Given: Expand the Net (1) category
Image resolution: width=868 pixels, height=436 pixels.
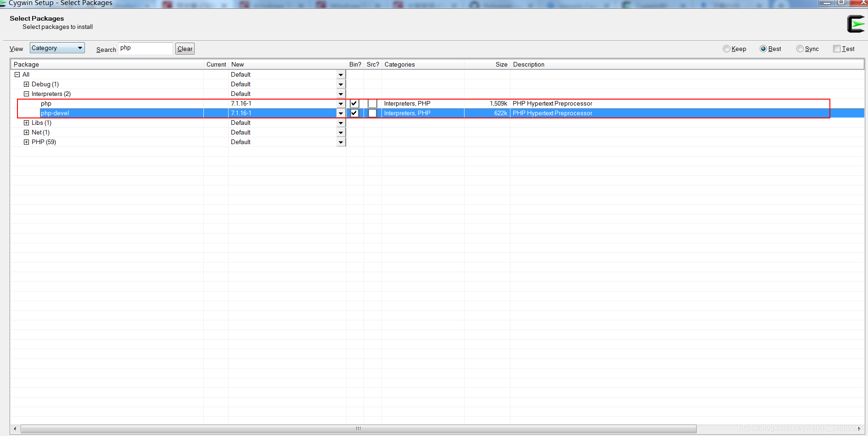Looking at the screenshot, I should tap(26, 132).
